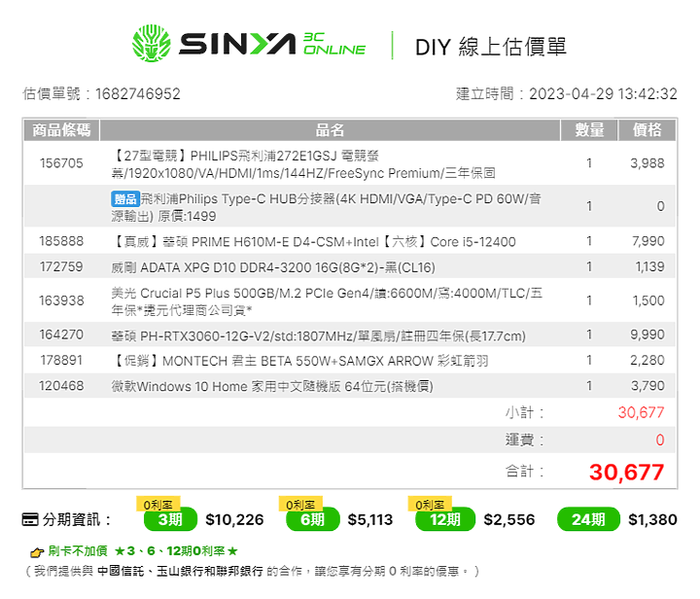Click the 0利率 tag above 6期

300,505
